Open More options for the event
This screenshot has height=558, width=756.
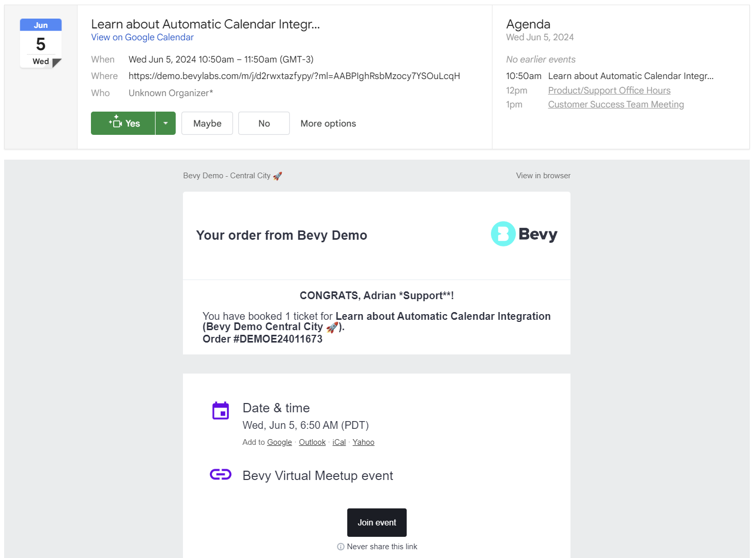pyautogui.click(x=328, y=123)
